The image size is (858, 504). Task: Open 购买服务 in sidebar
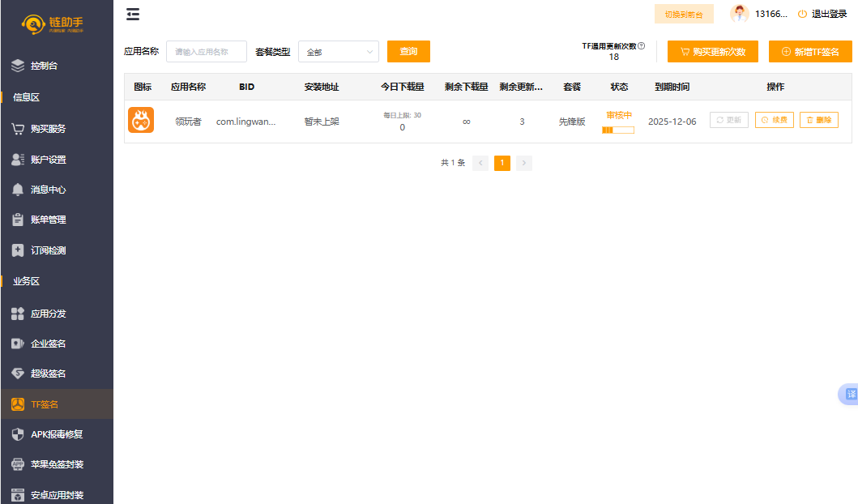click(49, 128)
